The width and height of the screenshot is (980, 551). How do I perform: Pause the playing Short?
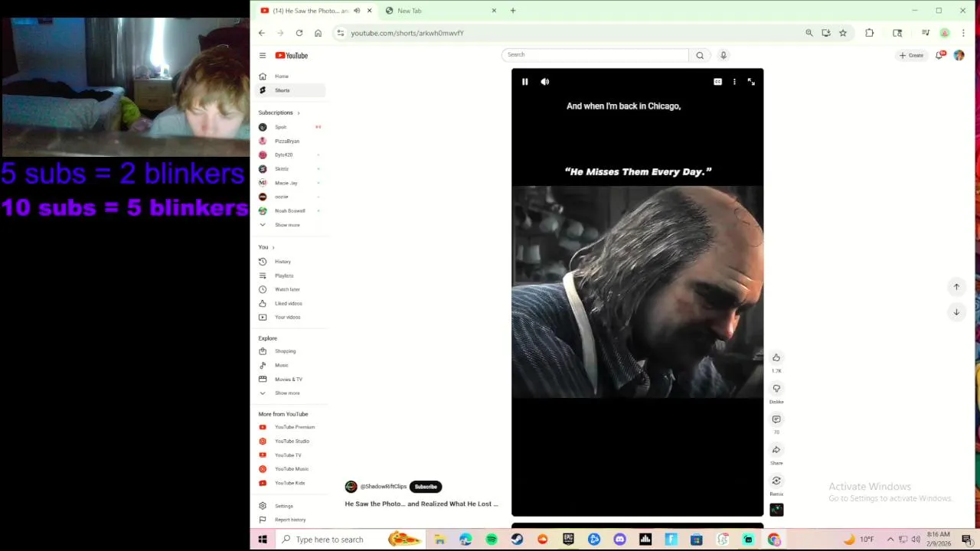point(524,82)
